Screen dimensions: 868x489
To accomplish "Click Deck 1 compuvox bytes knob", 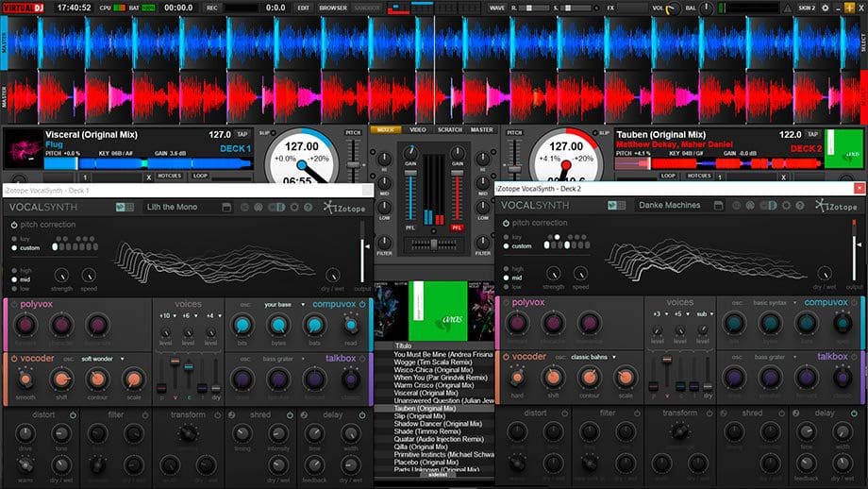I will coord(278,325).
